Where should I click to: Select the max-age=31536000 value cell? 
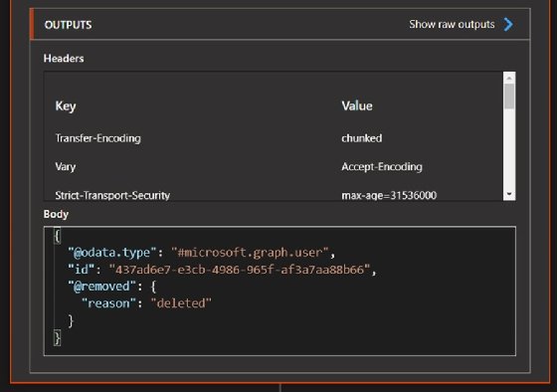[x=389, y=195]
